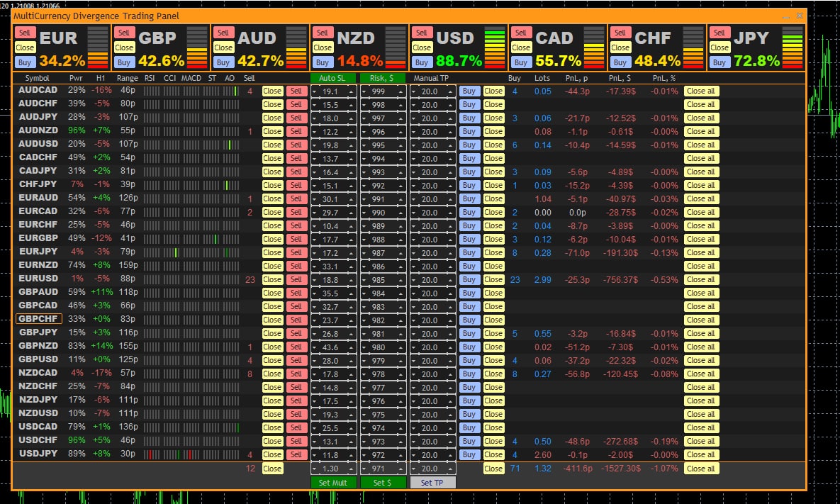The image size is (840, 504).
Task: Click the green Set Mult button
Action: coord(332,483)
